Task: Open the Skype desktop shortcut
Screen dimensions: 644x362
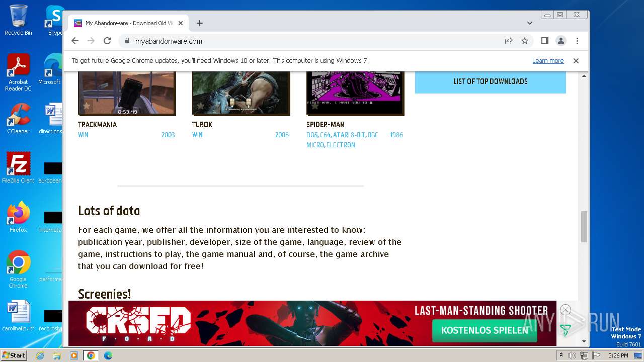Action: [54, 20]
